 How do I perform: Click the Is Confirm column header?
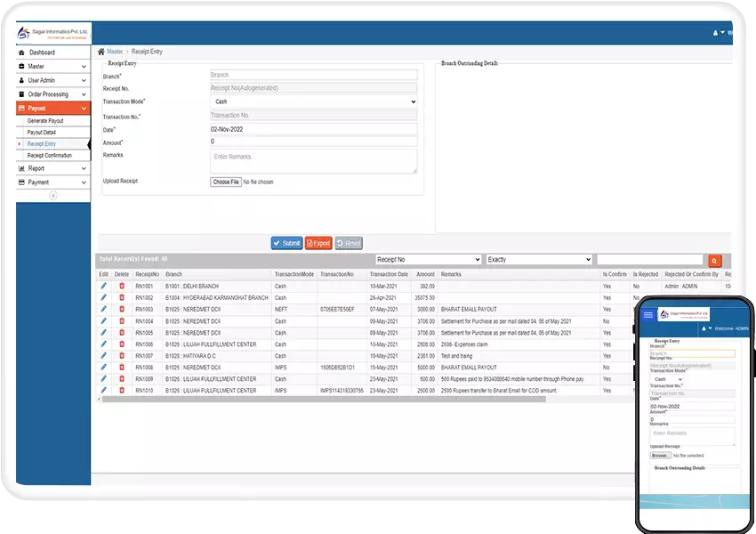615,274
